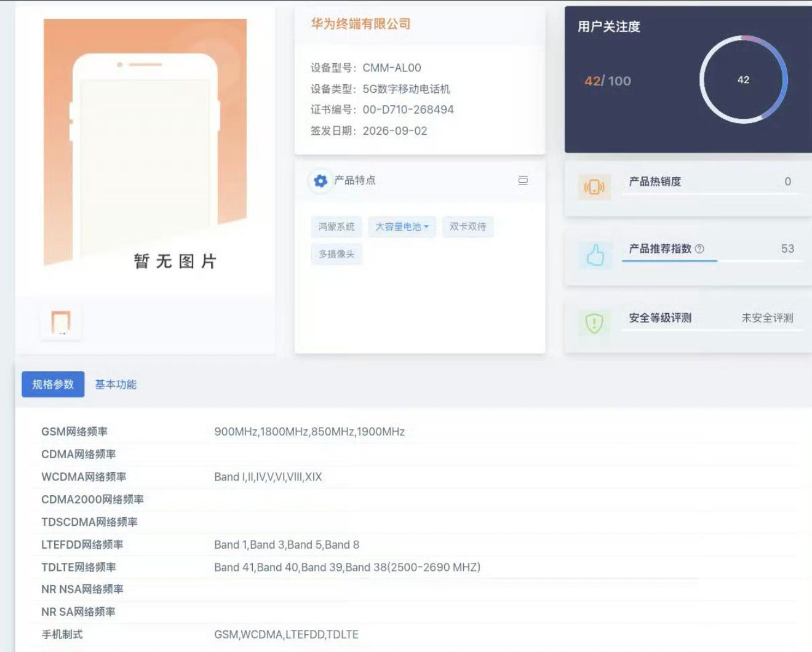Click the list icon in 产品特点 header

point(523,180)
